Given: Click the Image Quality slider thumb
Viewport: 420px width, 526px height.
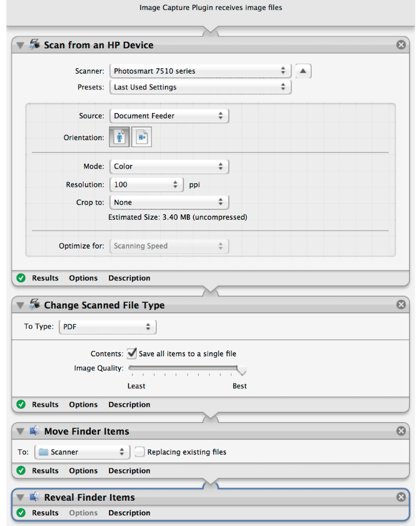Looking at the screenshot, I should pyautogui.click(x=242, y=370).
